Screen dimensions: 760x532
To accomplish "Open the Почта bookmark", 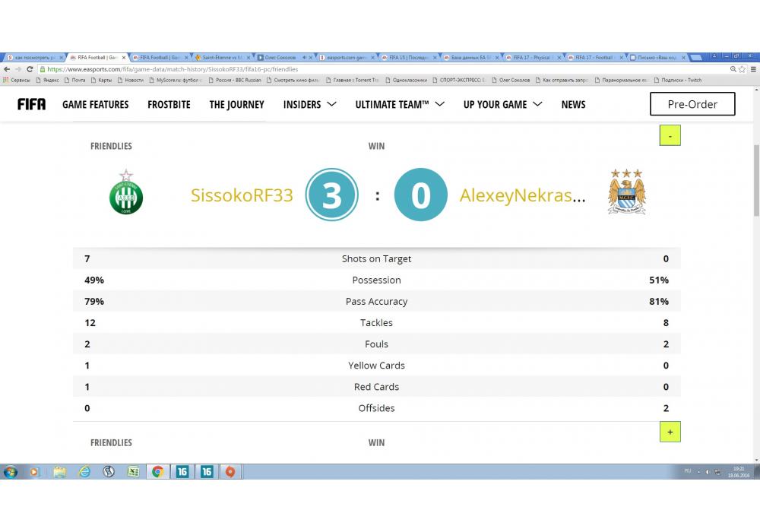I will click(74, 80).
